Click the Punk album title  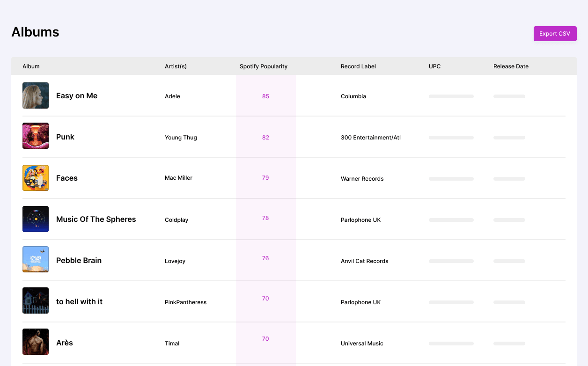65,137
